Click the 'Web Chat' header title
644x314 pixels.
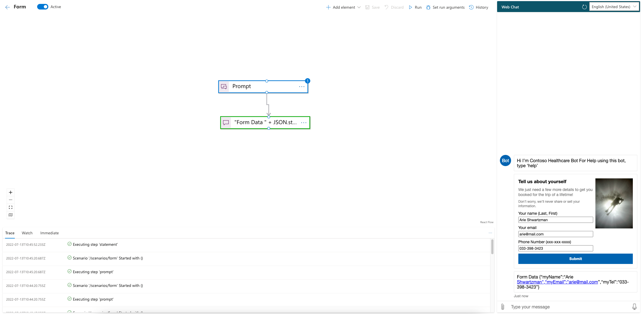(510, 7)
